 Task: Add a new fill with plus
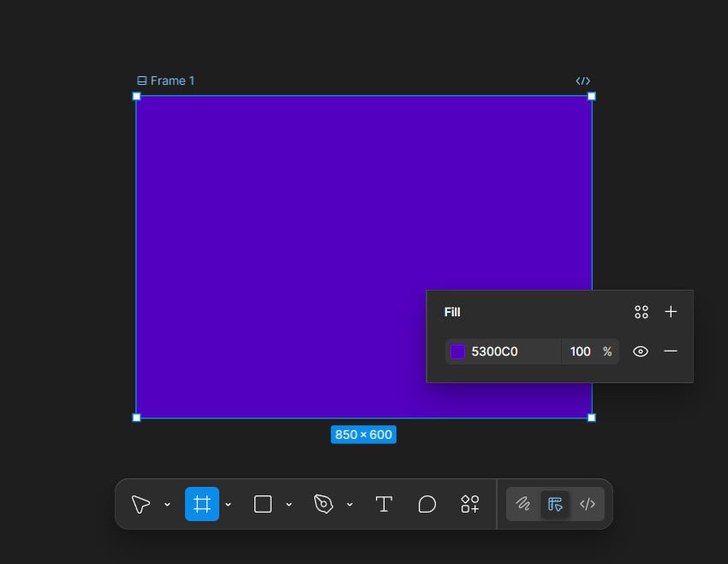pyautogui.click(x=671, y=312)
